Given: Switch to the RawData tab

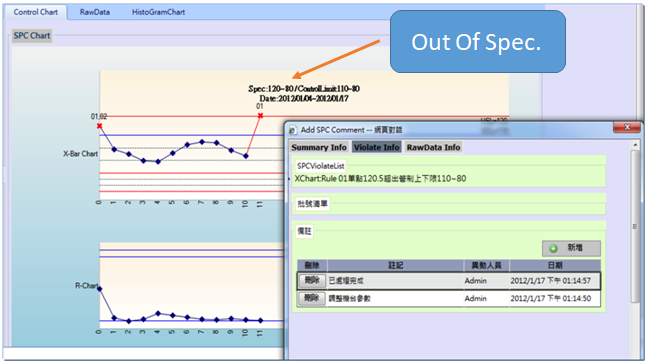Looking at the screenshot, I should (x=95, y=12).
